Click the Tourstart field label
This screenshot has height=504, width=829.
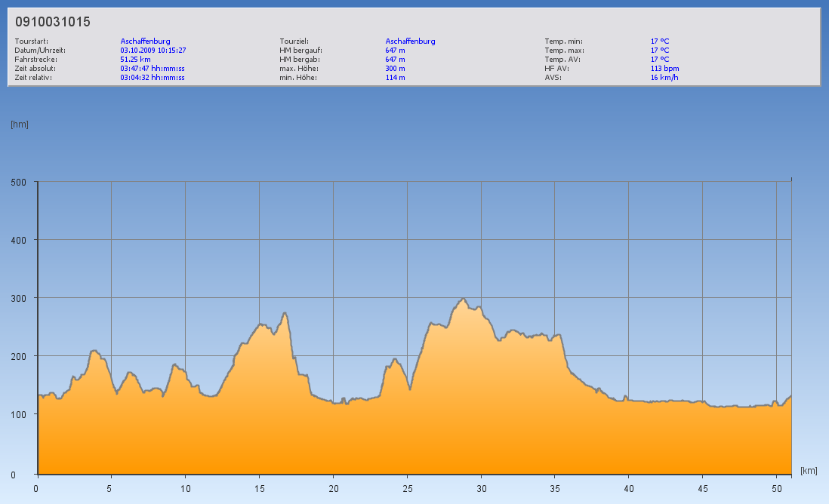[x=30, y=41]
